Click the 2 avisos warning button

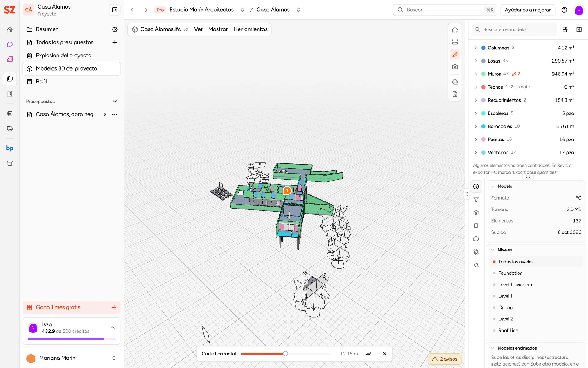point(445,359)
